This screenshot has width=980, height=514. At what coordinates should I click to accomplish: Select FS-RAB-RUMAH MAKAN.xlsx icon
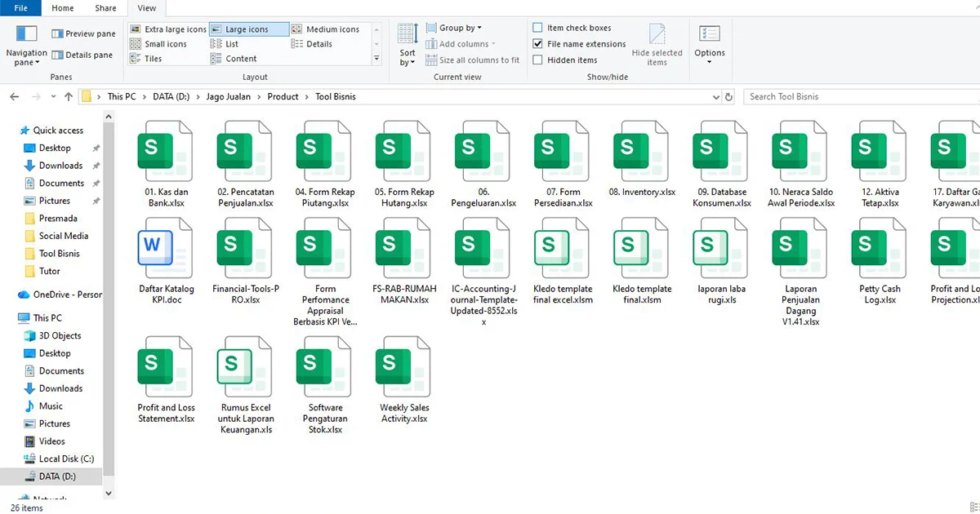[403, 248]
